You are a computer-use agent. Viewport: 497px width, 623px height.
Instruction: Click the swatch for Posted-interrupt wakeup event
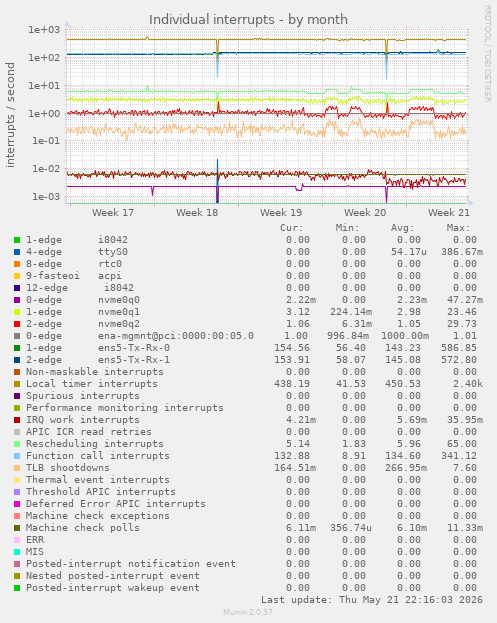17,588
